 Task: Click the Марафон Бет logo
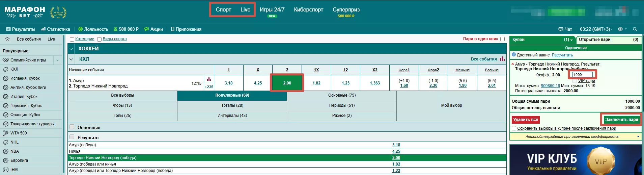(x=25, y=12)
